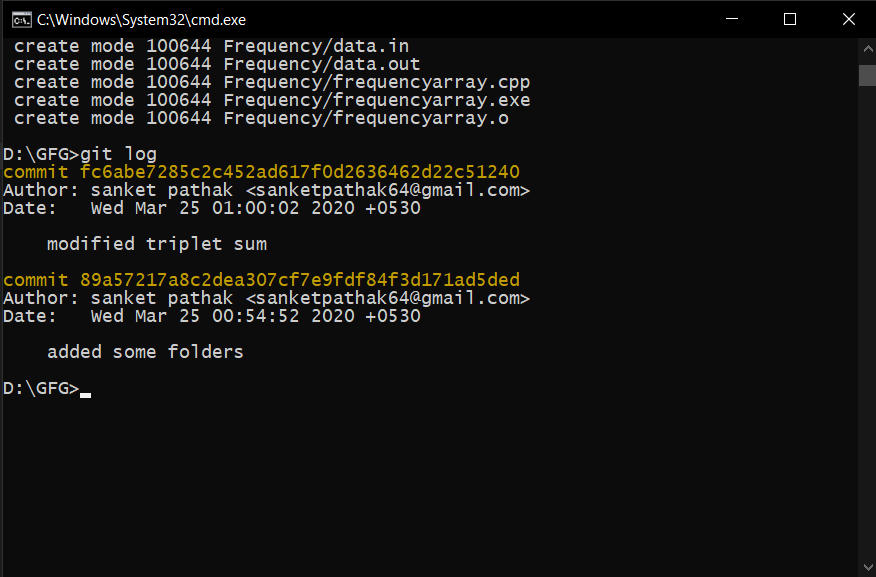Close the command prompt window
The image size is (876, 577).
(x=848, y=19)
